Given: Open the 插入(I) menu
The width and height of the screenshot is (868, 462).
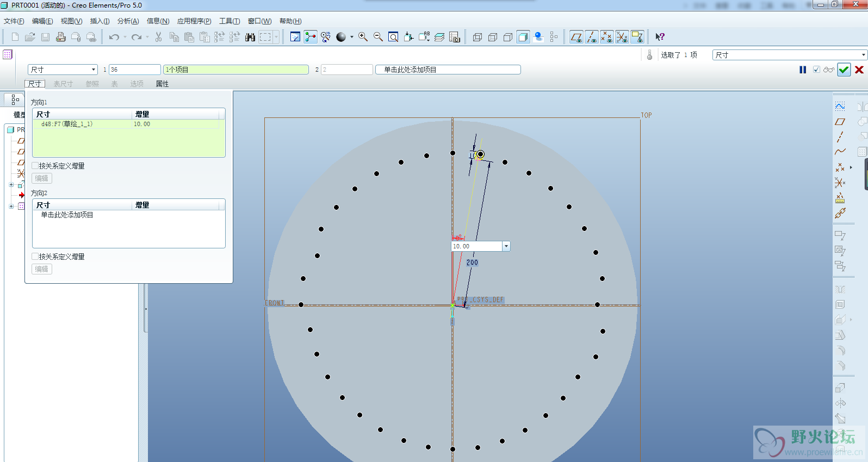Looking at the screenshot, I should [x=100, y=21].
